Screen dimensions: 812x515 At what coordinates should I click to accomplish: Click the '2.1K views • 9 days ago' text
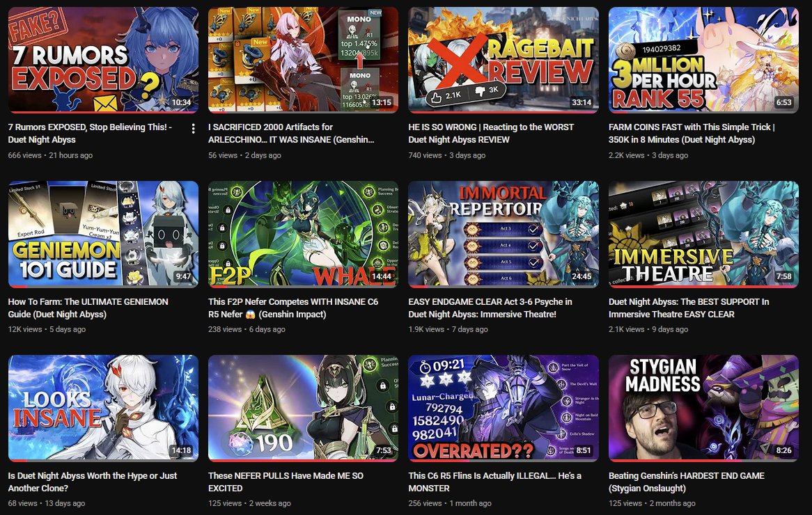click(648, 328)
